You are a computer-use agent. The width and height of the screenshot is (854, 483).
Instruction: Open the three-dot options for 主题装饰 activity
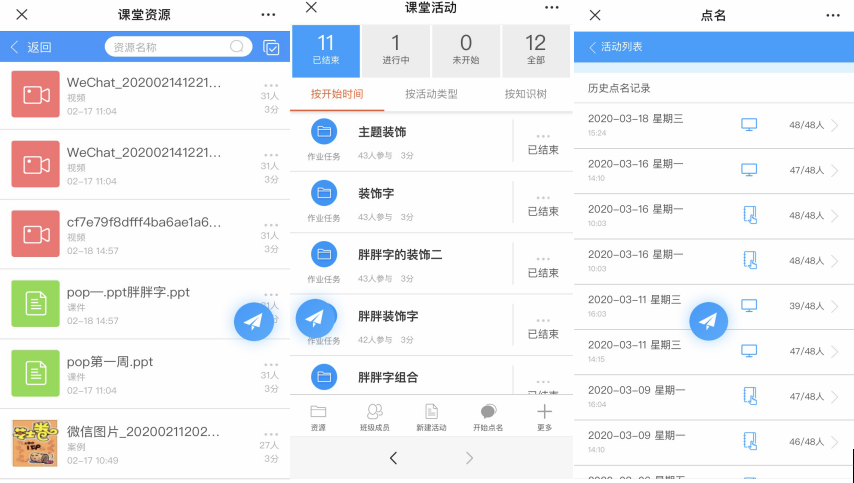(x=543, y=135)
